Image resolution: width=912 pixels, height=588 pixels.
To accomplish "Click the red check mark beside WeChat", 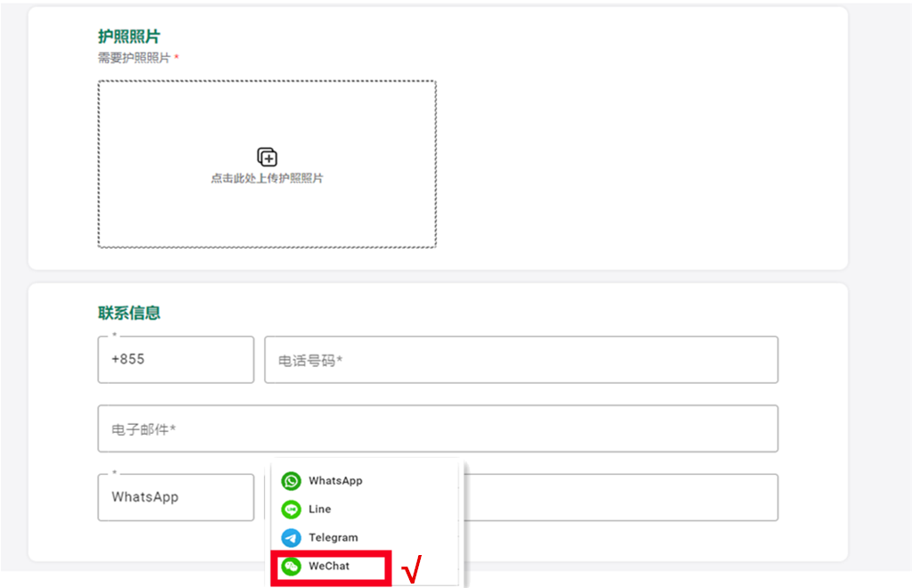I will pos(411,570).
